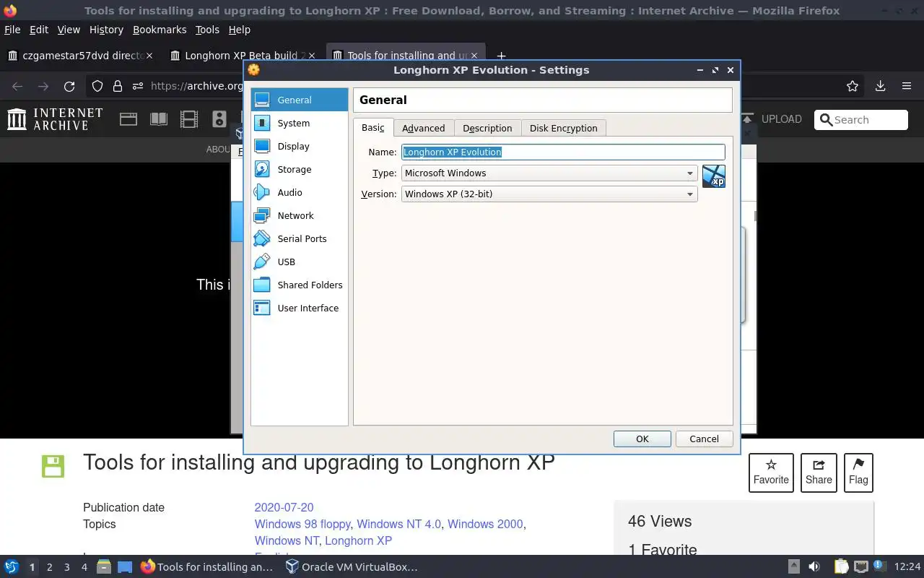Open the USB settings category
924x578 pixels.
tap(299, 262)
